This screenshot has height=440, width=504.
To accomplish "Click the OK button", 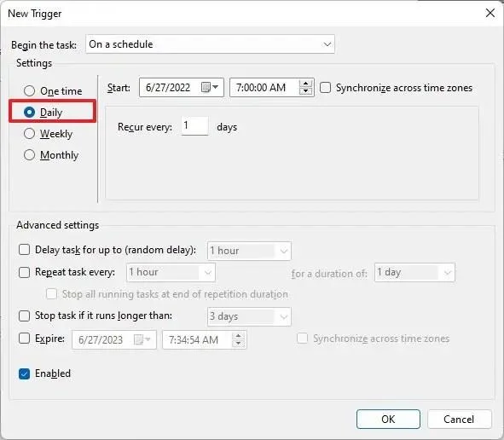I will [x=388, y=420].
